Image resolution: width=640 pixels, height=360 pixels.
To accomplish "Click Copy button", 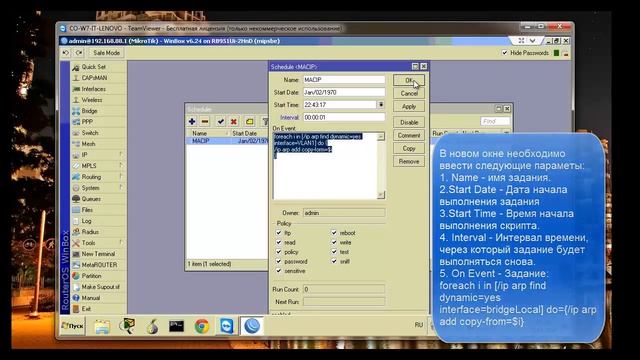I will click(409, 149).
